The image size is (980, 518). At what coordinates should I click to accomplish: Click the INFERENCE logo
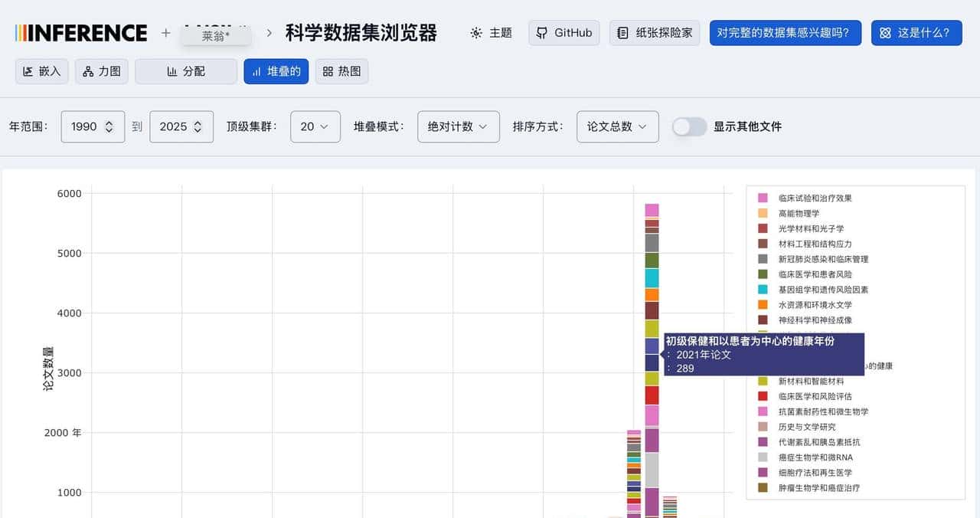tap(80, 32)
